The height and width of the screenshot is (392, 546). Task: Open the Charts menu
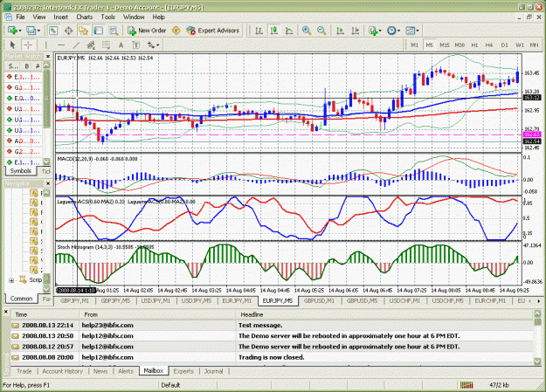[85, 17]
